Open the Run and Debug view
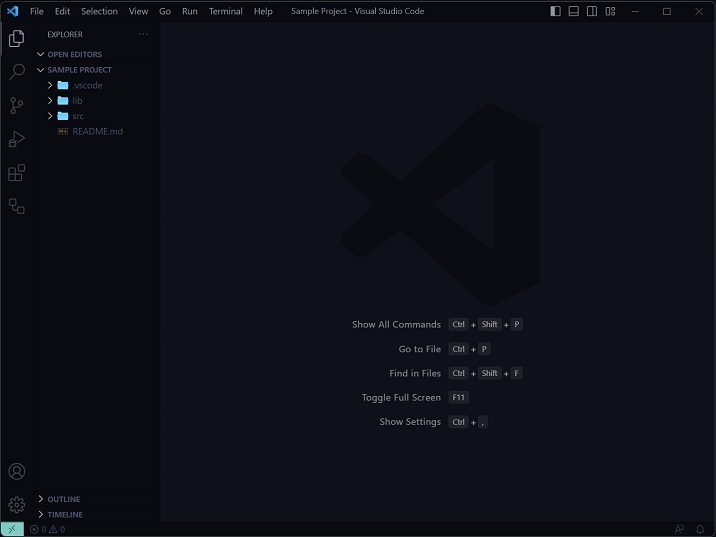The height and width of the screenshot is (537, 716). coord(16,139)
